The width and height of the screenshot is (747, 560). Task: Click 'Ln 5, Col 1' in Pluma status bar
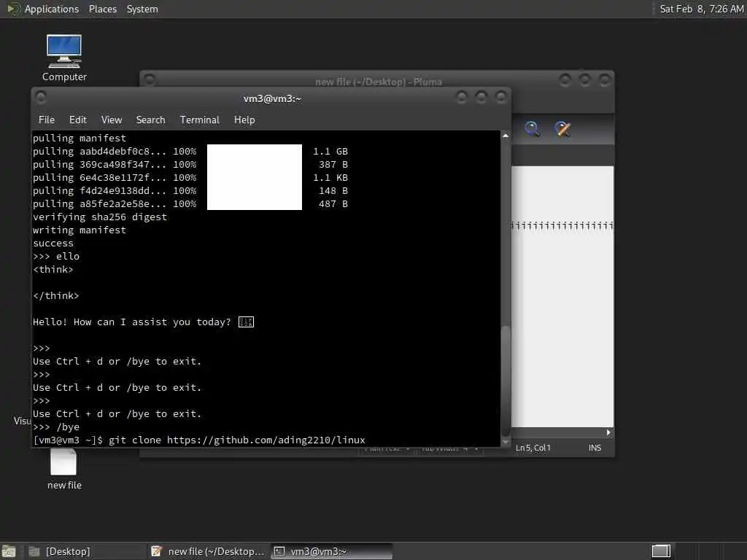533,448
